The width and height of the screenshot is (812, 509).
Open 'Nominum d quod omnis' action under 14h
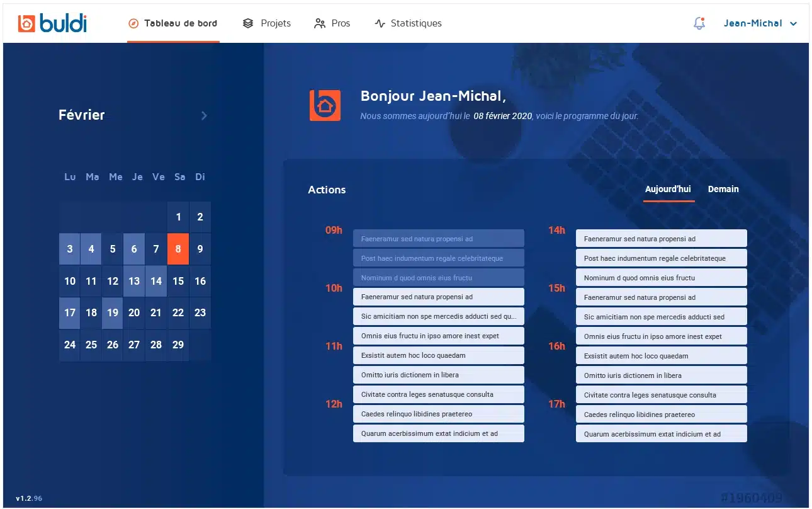(x=662, y=278)
